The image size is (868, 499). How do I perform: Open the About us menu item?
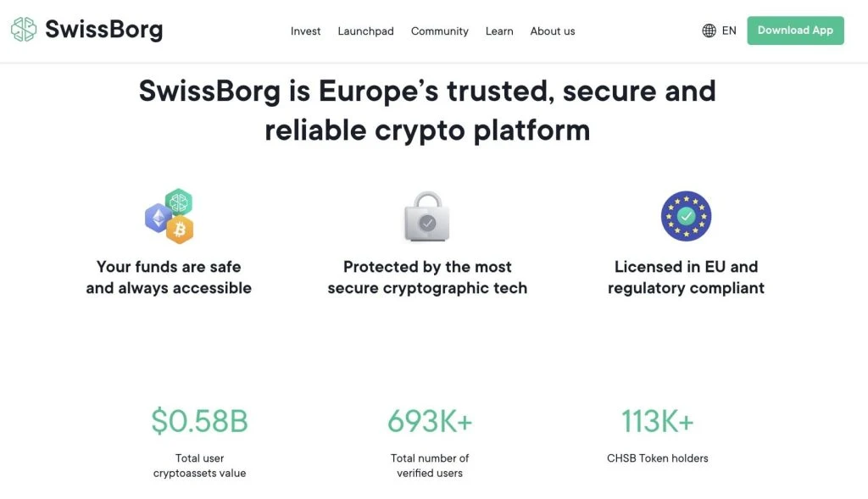(x=552, y=30)
